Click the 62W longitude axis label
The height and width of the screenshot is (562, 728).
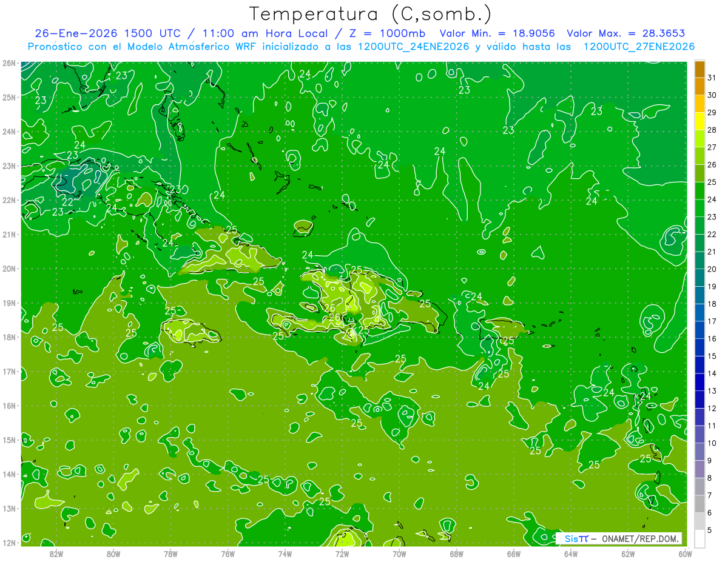629,553
